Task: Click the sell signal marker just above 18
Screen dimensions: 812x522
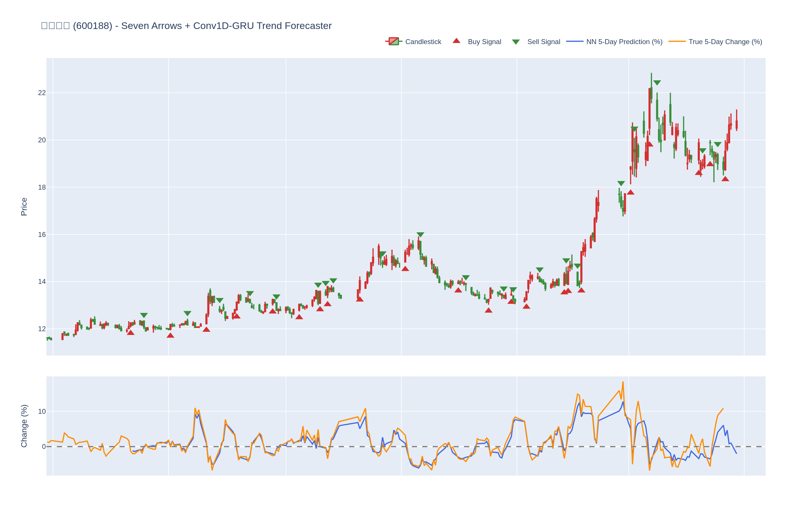Action: pos(621,183)
